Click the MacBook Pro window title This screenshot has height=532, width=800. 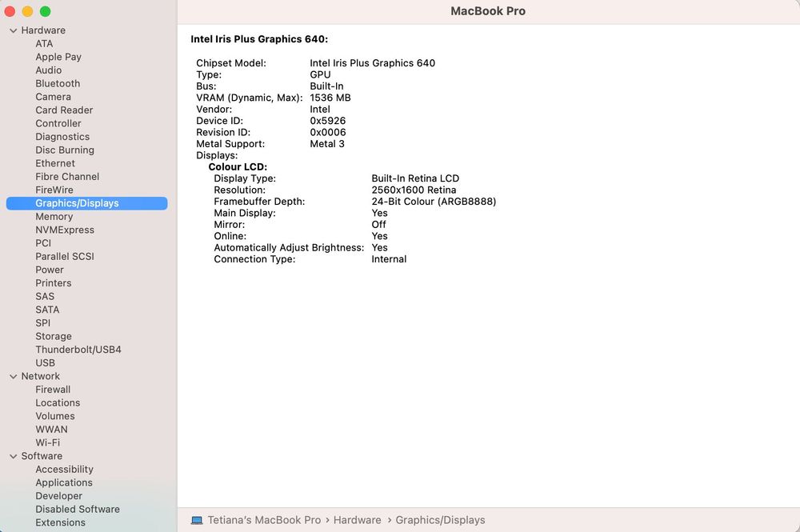coord(488,11)
